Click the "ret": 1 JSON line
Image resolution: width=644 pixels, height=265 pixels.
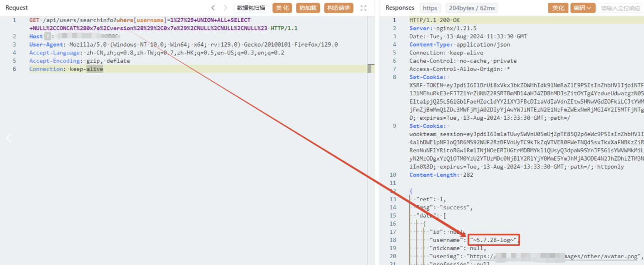pyautogui.click(x=431, y=199)
